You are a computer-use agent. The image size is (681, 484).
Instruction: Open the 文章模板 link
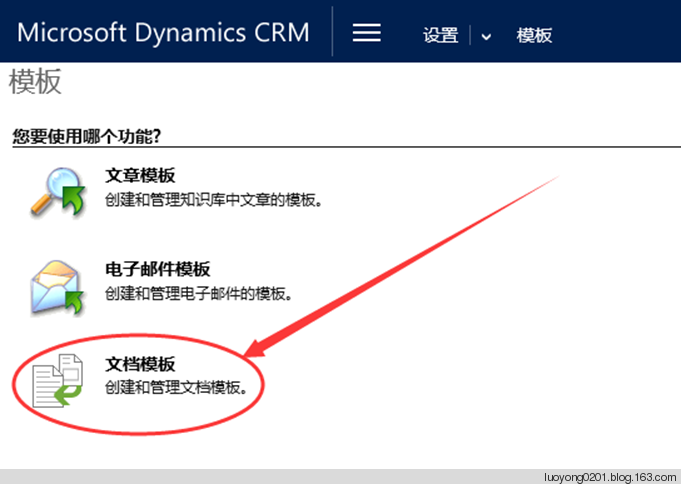click(140, 176)
